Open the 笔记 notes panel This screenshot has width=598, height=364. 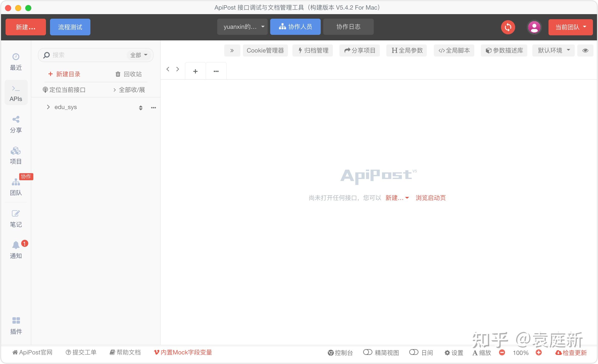click(16, 218)
